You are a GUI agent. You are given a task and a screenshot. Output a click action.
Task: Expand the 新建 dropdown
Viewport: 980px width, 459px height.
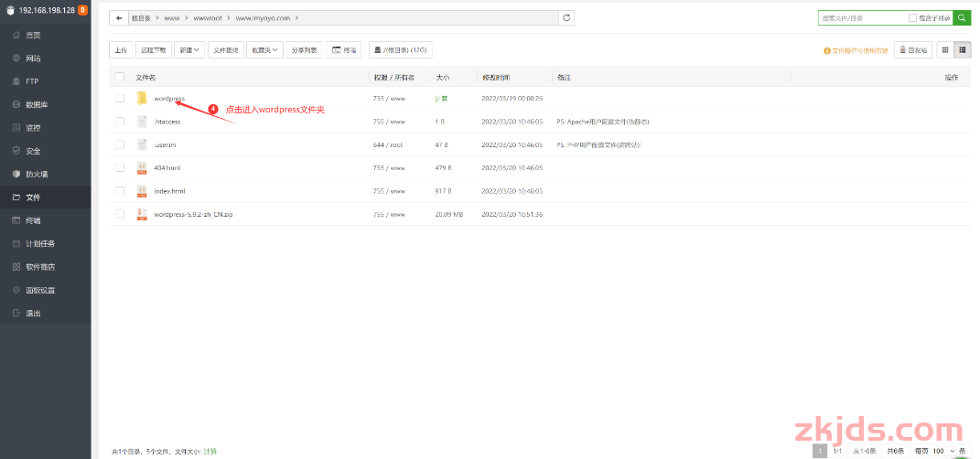(x=189, y=50)
